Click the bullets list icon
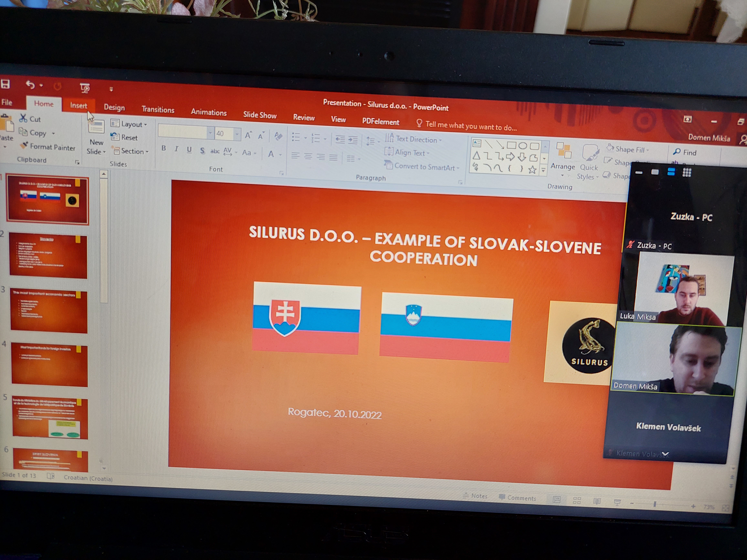The image size is (747, 560). click(x=296, y=137)
